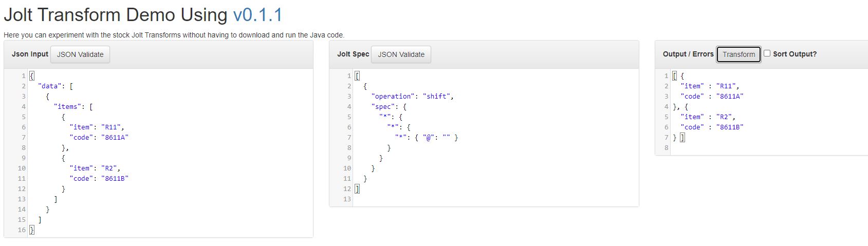
Task: Click the Jolt Spec panel label
Action: click(353, 54)
